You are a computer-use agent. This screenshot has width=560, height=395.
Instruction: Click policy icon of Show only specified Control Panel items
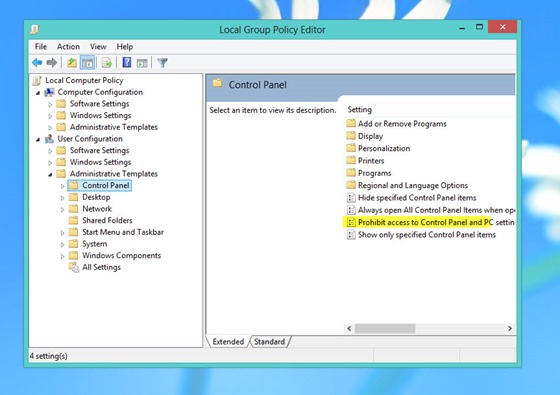click(351, 235)
